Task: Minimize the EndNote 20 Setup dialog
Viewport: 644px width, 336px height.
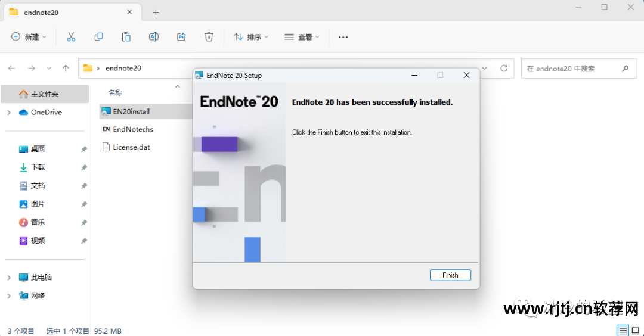Action: (x=414, y=75)
